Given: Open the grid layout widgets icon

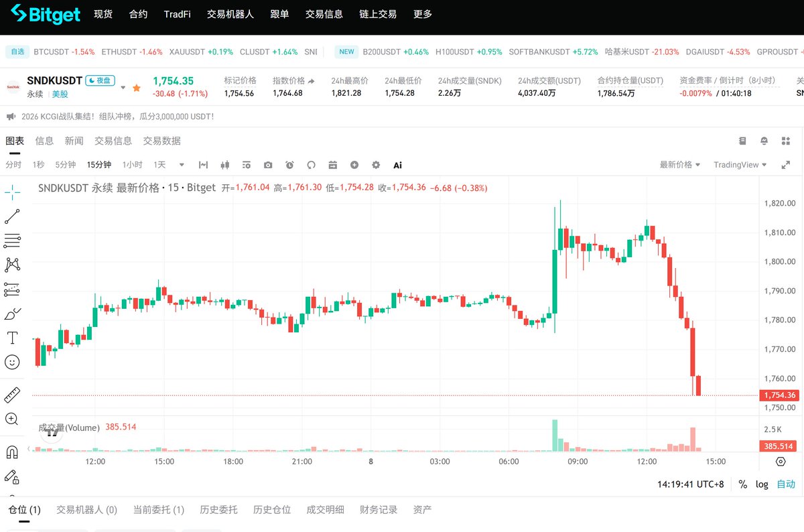Looking at the screenshot, I should [x=786, y=141].
